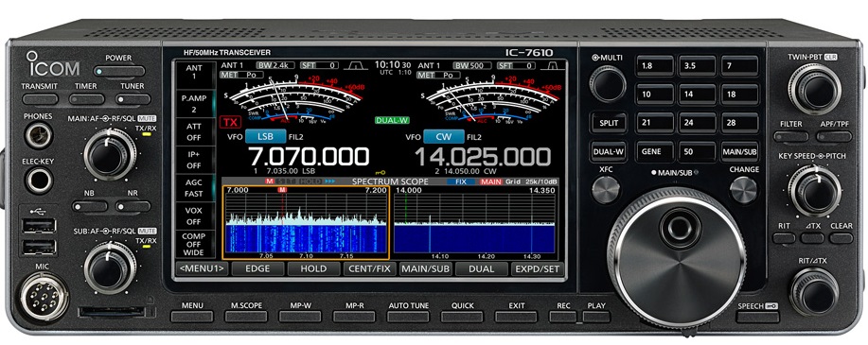
Task: Tap the main spectrum scope waterfall
Action: [306, 239]
